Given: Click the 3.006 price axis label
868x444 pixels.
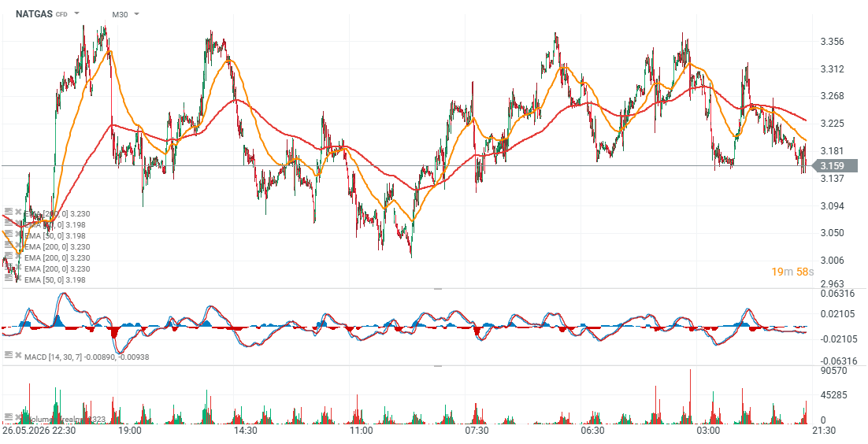Looking at the screenshot, I should [x=833, y=261].
